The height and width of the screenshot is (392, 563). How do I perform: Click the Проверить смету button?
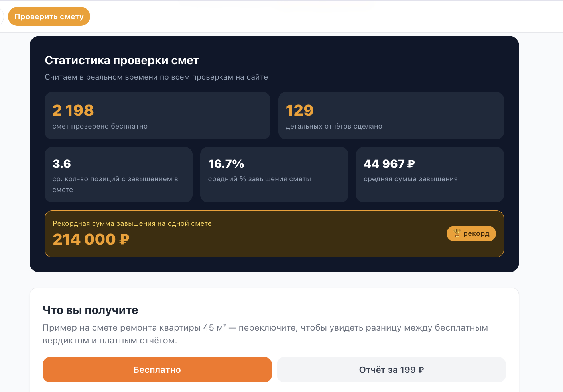49,16
